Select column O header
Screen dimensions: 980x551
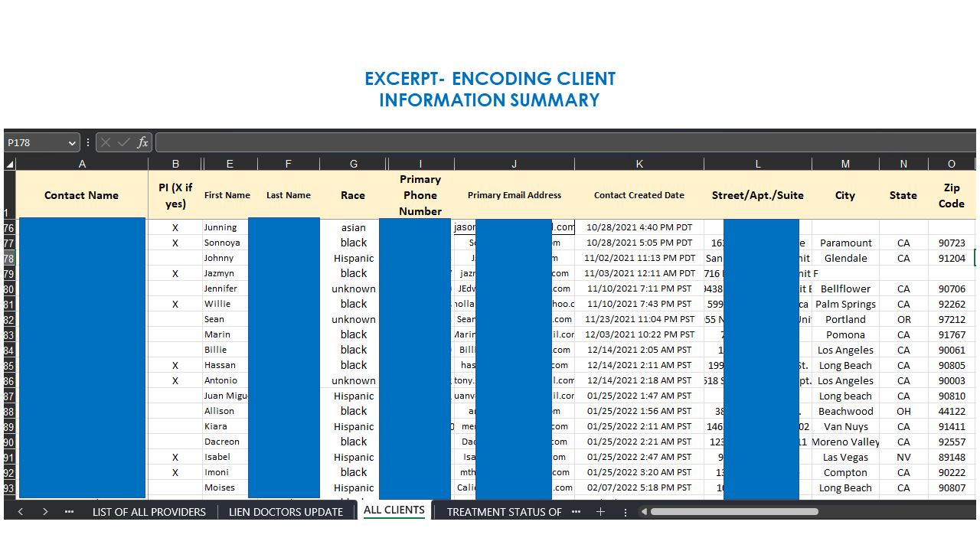pyautogui.click(x=952, y=164)
